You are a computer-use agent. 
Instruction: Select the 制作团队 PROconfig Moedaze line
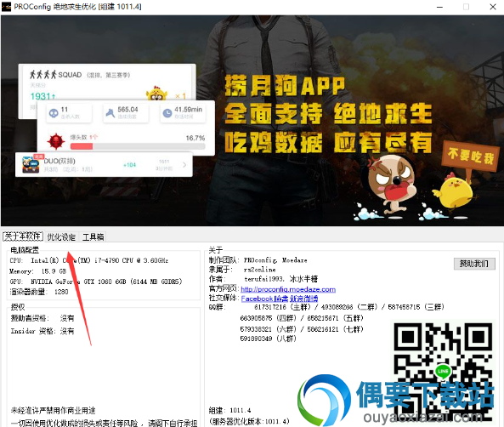coord(258,260)
